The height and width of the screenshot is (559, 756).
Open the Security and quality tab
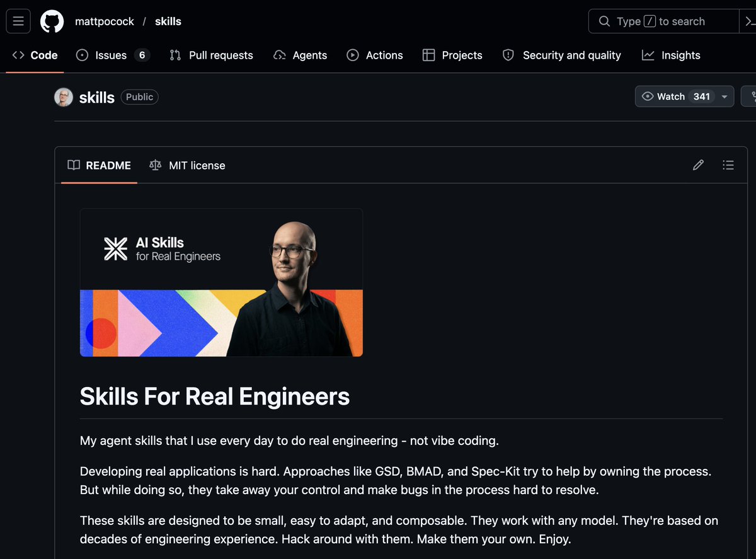tap(562, 55)
